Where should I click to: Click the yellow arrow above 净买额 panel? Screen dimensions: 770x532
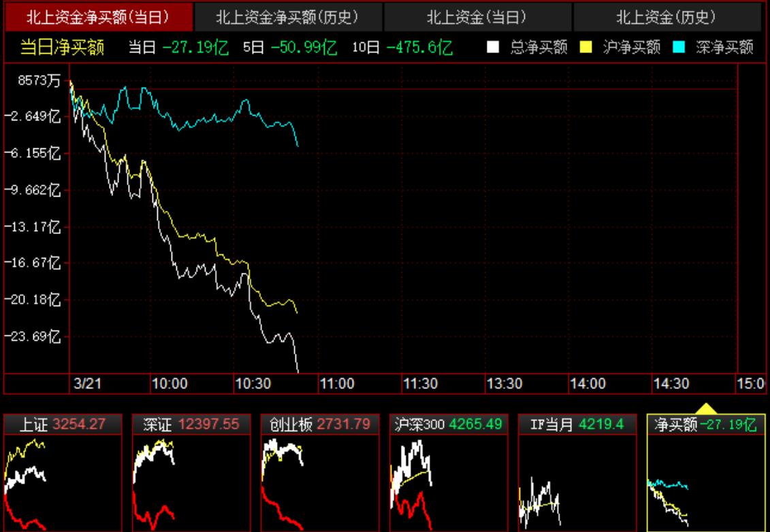click(x=706, y=409)
